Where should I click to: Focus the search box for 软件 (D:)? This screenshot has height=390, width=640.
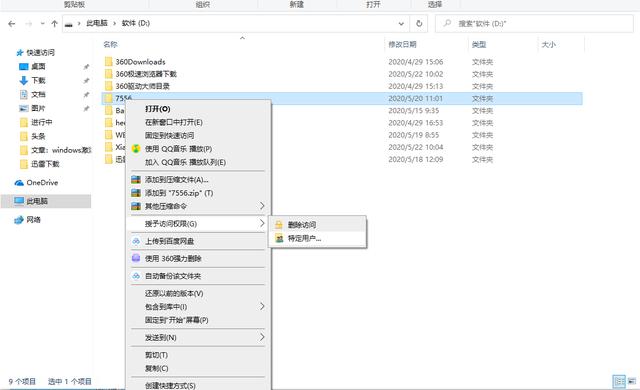tap(534, 24)
